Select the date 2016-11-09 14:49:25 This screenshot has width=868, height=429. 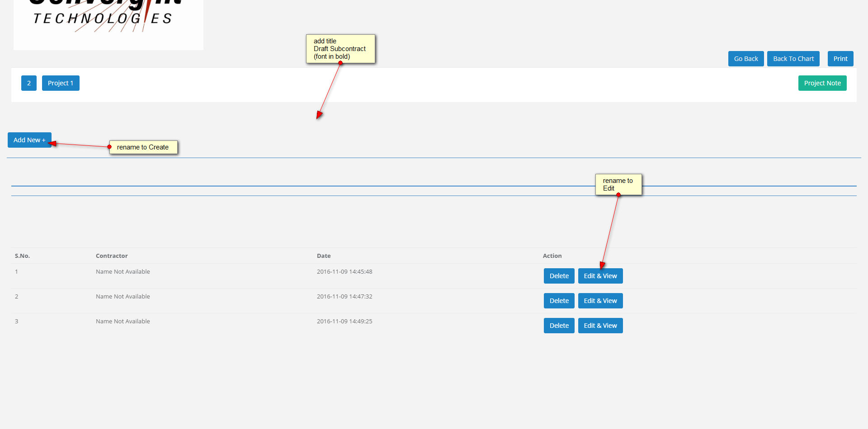tap(344, 322)
